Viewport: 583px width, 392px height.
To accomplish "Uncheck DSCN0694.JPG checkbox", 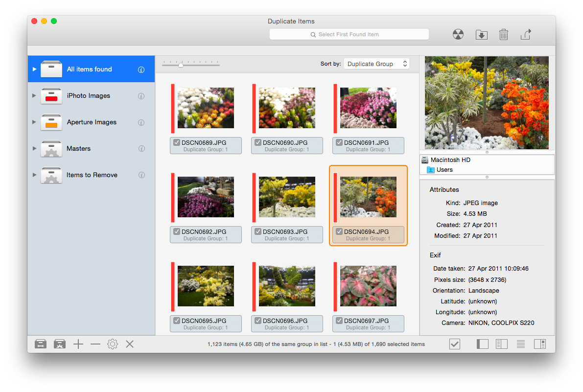I will (339, 231).
